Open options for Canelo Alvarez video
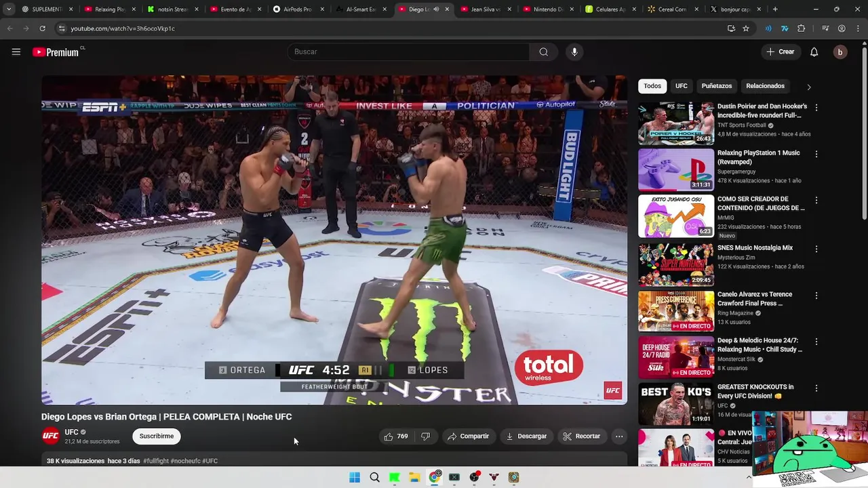Viewport: 868px width, 488px height. click(x=816, y=296)
